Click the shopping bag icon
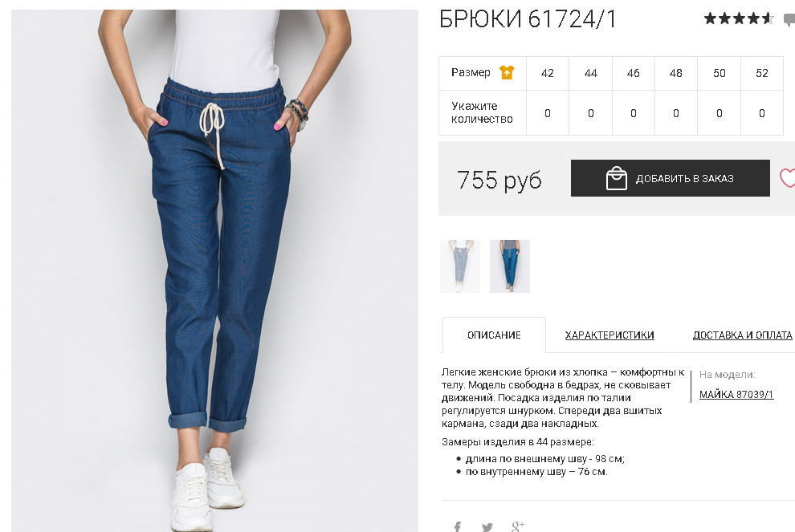The height and width of the screenshot is (532, 795). click(617, 178)
